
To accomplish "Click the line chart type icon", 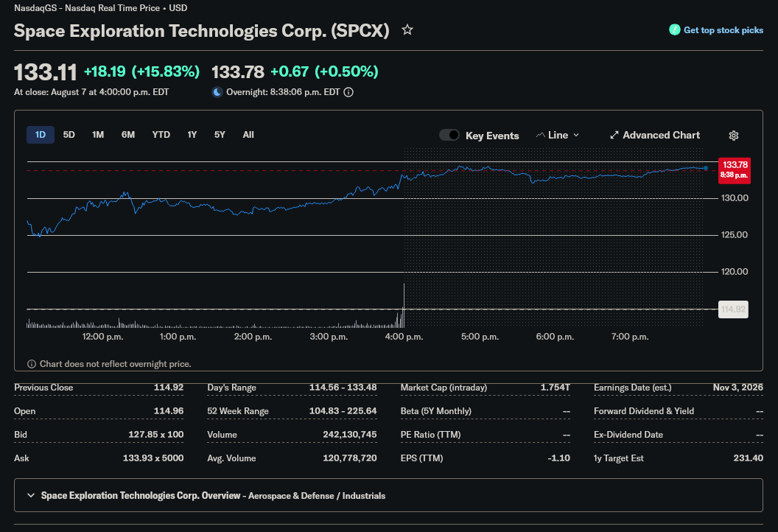I will click(540, 135).
